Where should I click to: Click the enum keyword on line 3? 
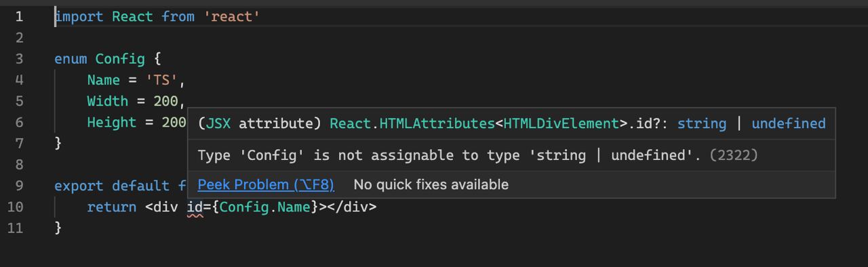click(x=71, y=59)
